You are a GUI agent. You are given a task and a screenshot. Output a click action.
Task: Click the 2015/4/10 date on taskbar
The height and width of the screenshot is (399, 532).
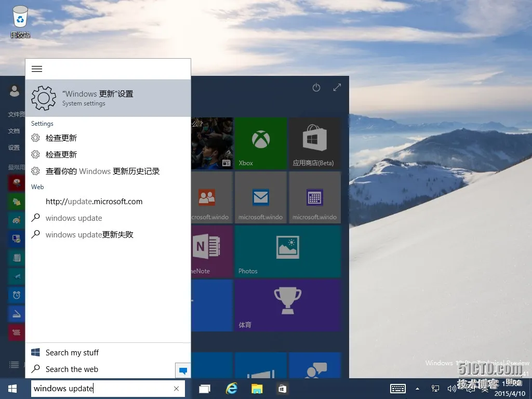510,394
